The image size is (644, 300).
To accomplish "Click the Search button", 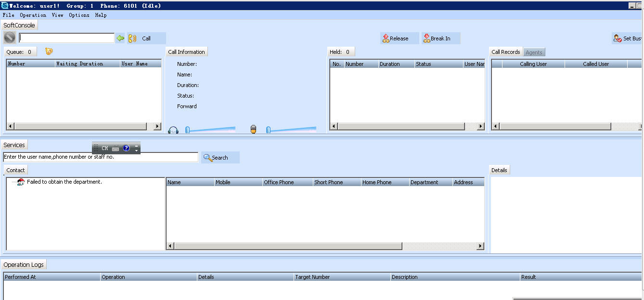I will (220, 158).
